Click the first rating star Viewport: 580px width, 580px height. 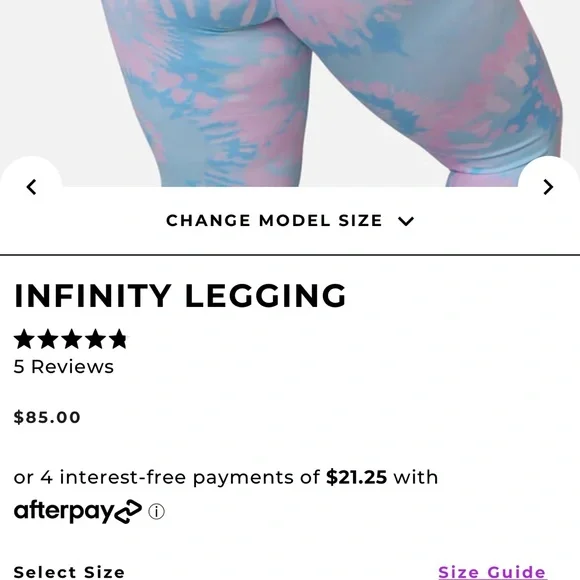pyautogui.click(x=24, y=339)
